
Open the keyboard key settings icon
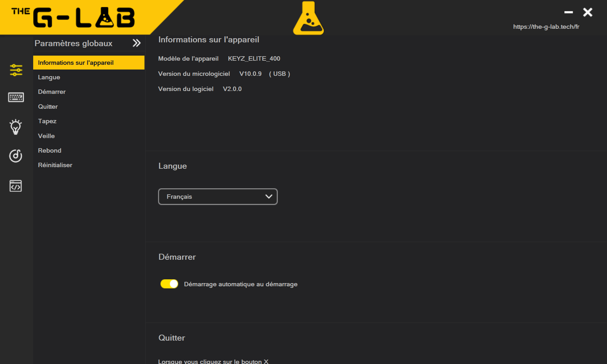(16, 97)
